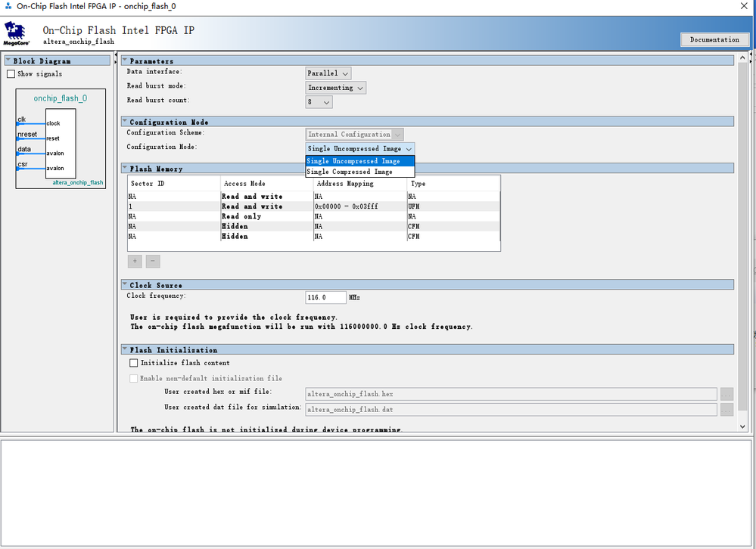Image resolution: width=756 pixels, height=549 pixels.
Task: Click sector 1 ID cell
Action: tap(174, 206)
